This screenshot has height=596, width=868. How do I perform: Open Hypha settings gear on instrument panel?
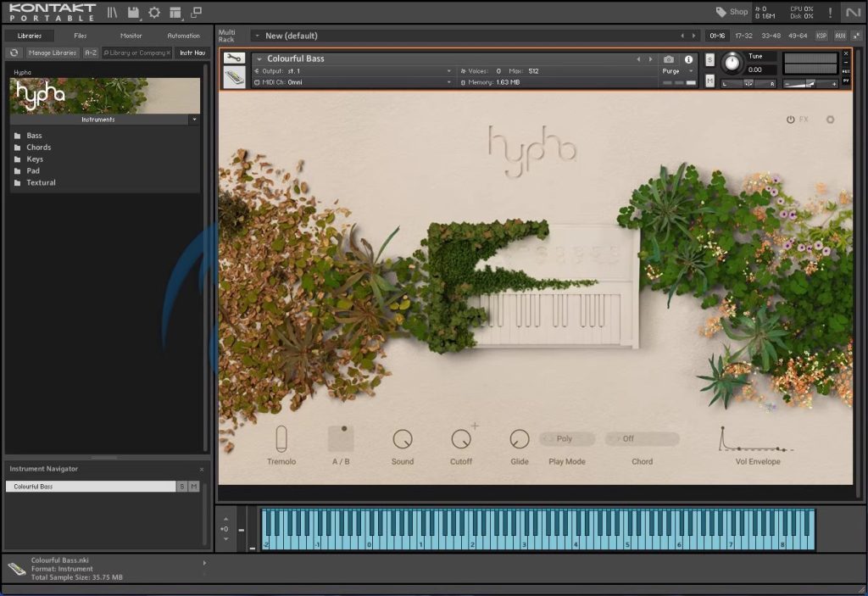(830, 120)
